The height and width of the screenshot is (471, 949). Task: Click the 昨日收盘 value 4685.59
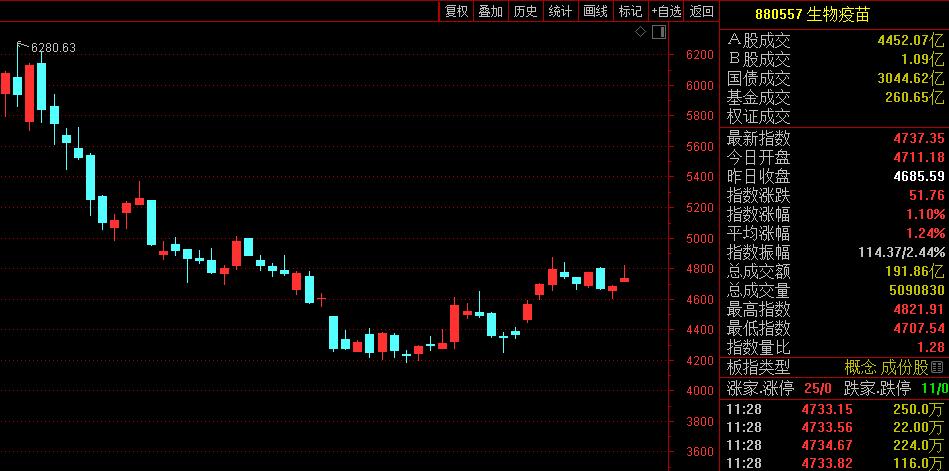pyautogui.click(x=919, y=176)
